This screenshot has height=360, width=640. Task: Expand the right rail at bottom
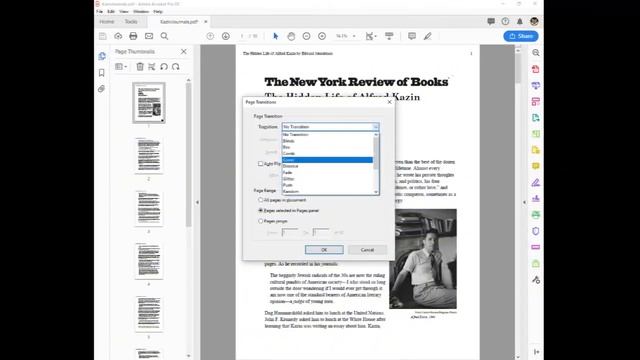click(536, 352)
